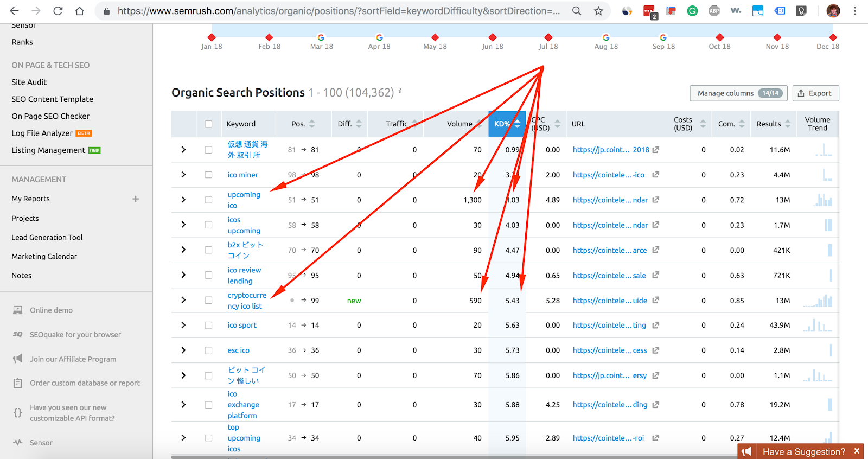
Task: Sort by the KD% column header
Action: [x=507, y=124]
